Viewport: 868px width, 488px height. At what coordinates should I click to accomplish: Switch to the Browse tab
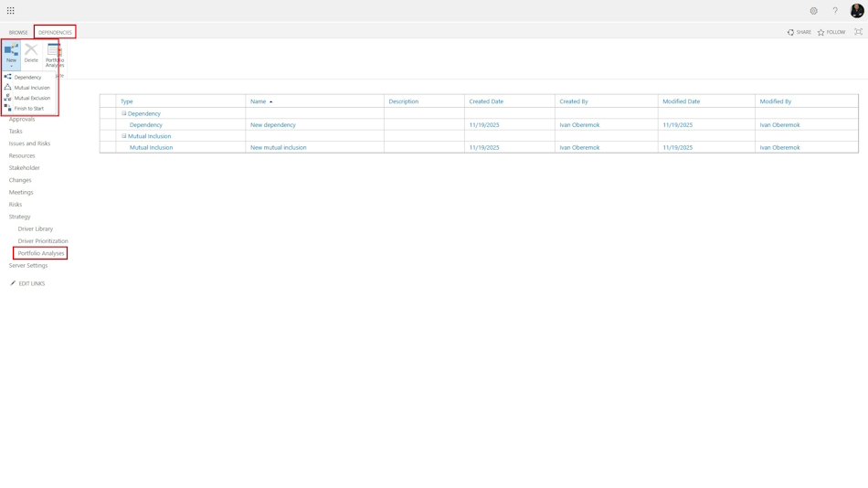(18, 32)
